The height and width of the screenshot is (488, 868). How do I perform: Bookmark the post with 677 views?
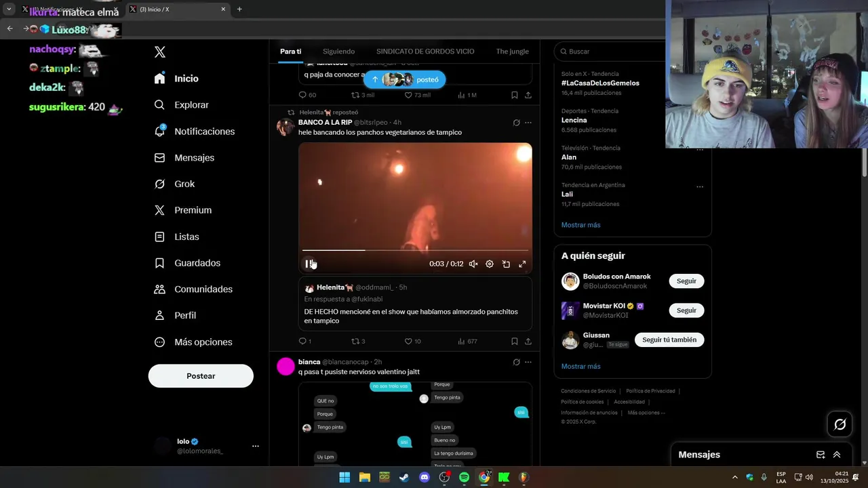click(515, 342)
